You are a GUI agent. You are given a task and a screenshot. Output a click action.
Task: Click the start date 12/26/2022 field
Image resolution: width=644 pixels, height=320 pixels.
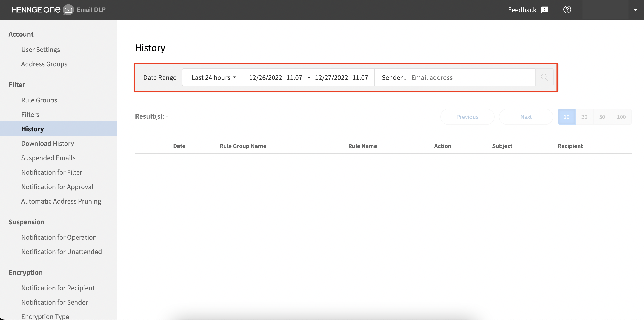[x=266, y=77]
